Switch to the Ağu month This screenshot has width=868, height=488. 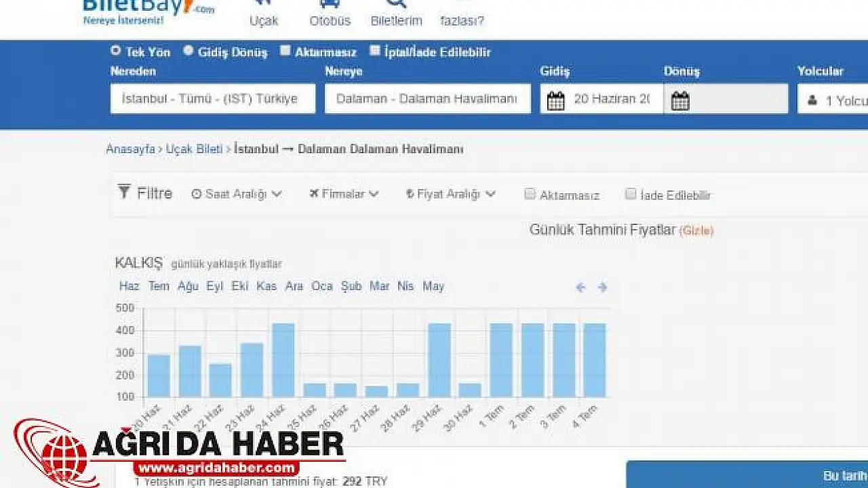(x=188, y=286)
